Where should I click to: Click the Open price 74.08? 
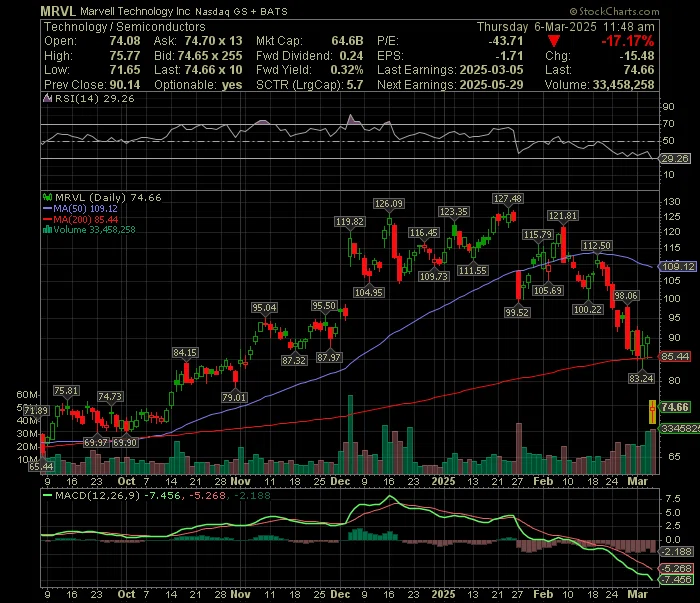(125, 41)
